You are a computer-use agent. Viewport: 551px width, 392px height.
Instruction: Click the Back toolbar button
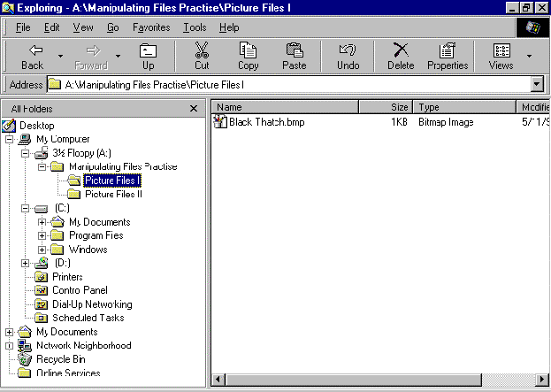tap(32, 56)
